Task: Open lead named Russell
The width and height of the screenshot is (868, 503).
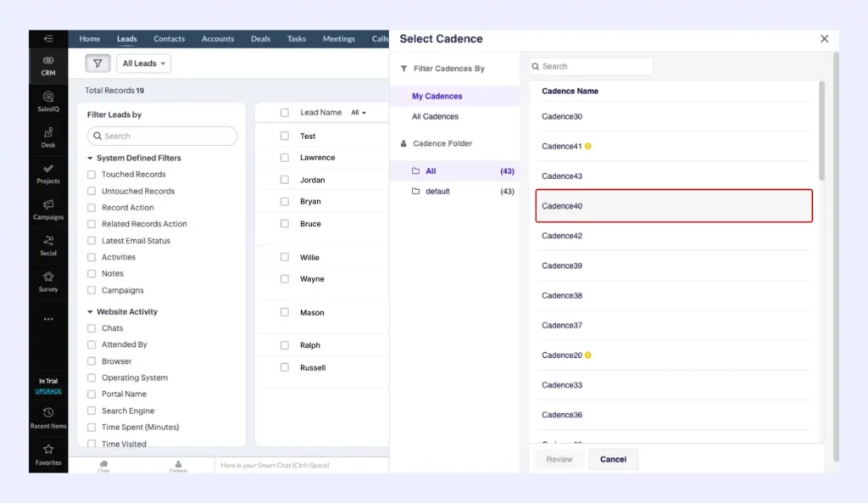Action: point(313,368)
